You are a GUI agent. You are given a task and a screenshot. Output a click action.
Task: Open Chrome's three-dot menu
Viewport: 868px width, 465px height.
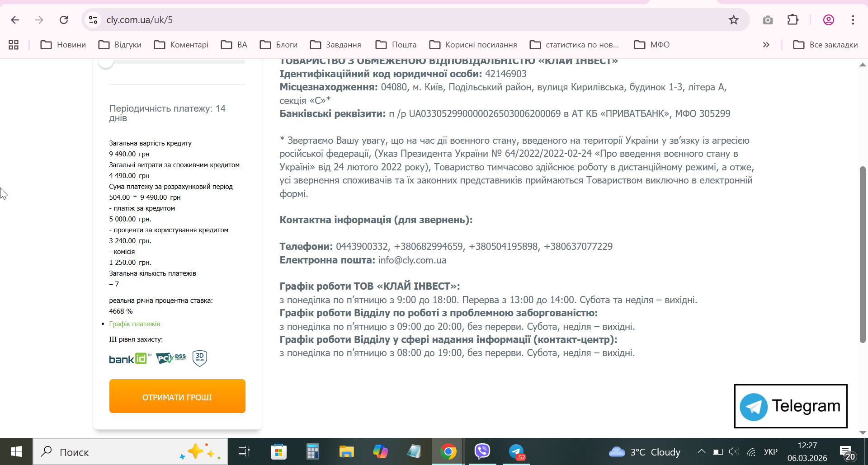click(853, 20)
